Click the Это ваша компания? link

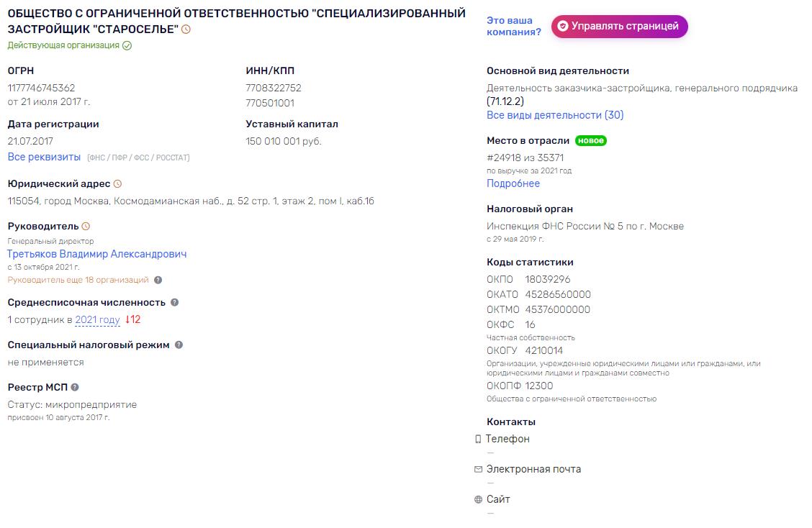coord(513,26)
